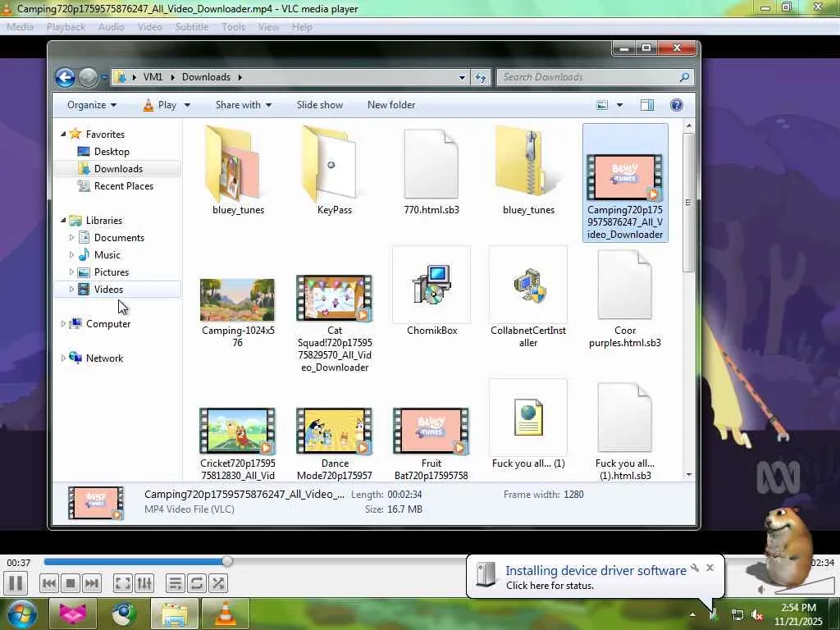
Task: Open VLC Video menu
Action: (x=149, y=27)
